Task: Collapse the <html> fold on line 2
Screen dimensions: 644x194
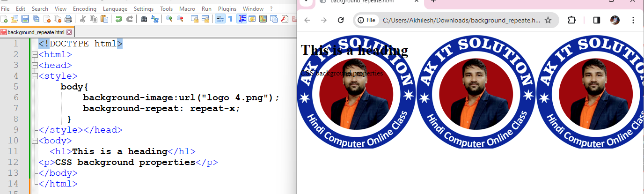Action: click(x=34, y=55)
